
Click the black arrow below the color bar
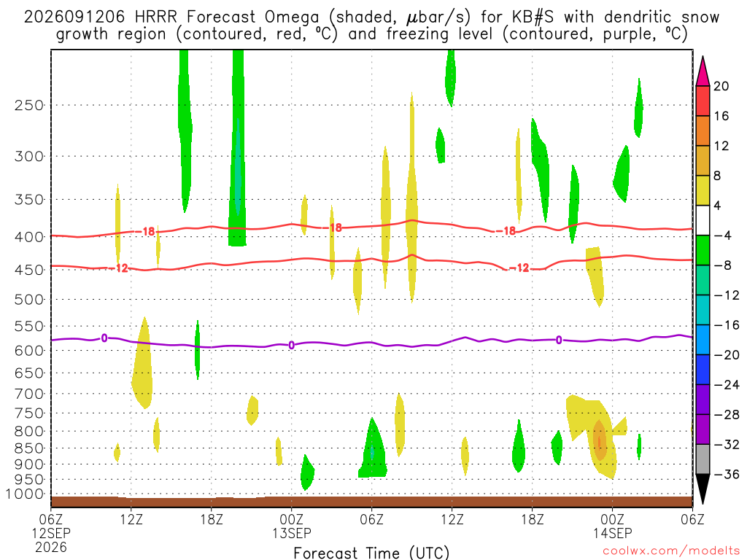[703, 489]
